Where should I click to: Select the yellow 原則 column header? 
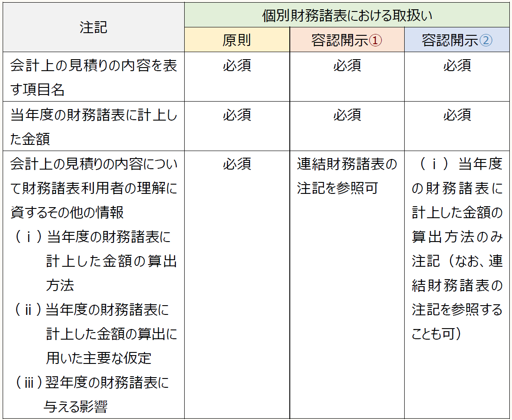pyautogui.click(x=237, y=40)
